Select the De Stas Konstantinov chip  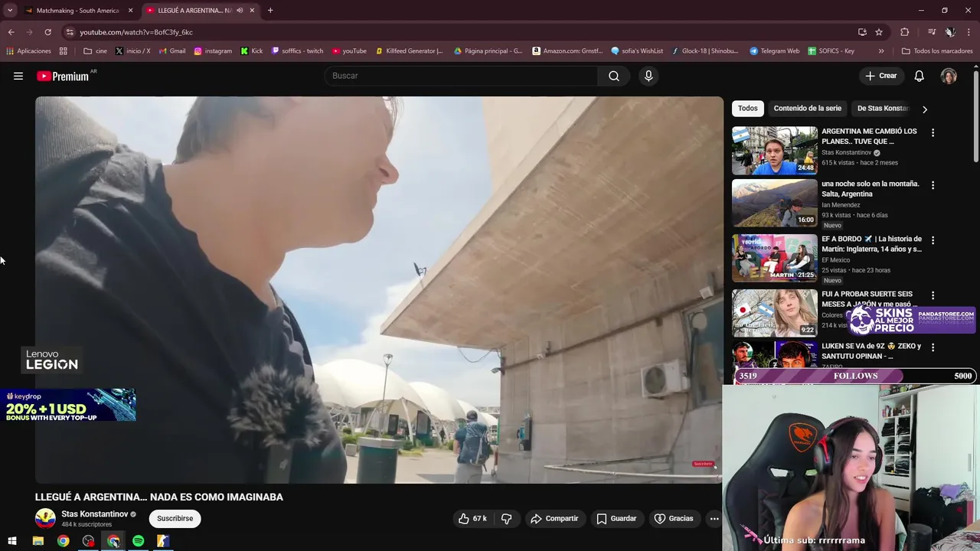pos(882,108)
